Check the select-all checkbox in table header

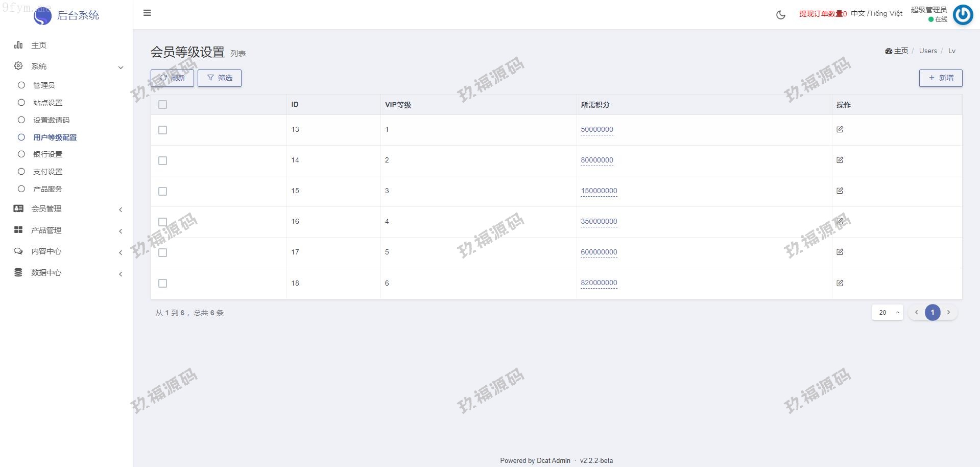[x=162, y=105]
